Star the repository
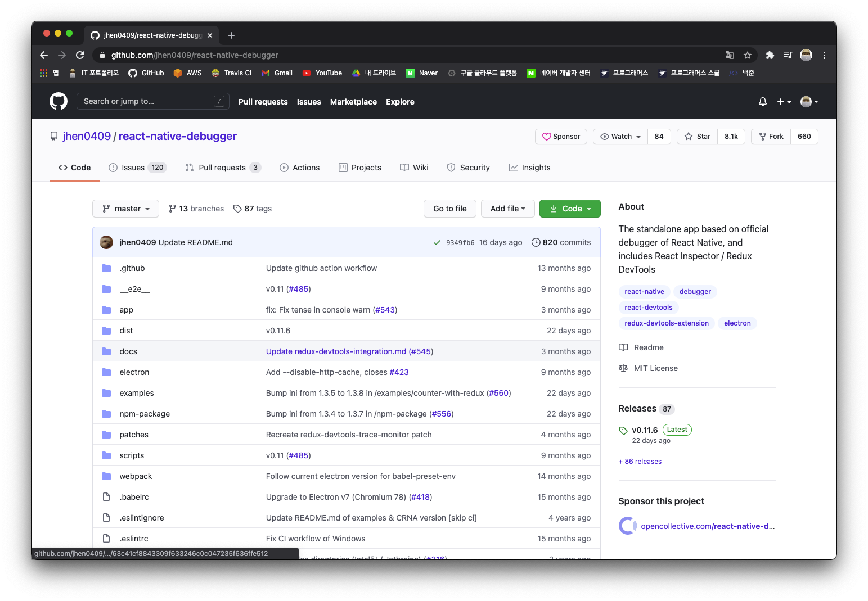This screenshot has width=868, height=601. click(x=698, y=137)
